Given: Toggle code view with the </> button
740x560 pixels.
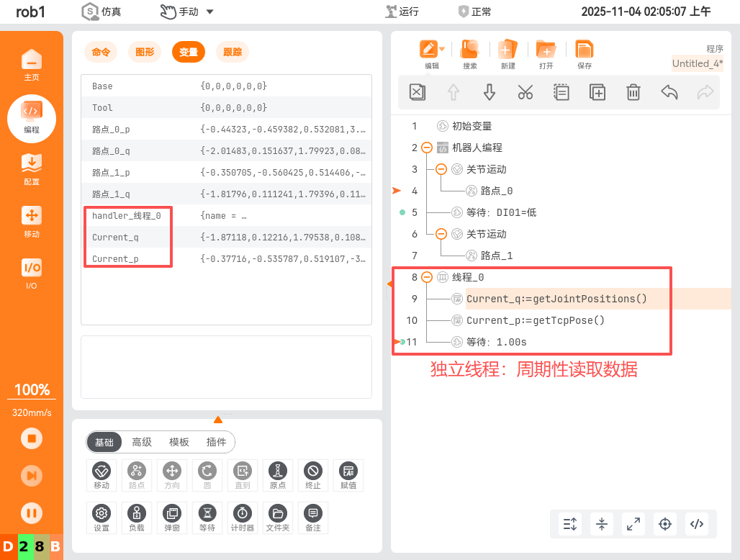Looking at the screenshot, I should coord(696,524).
